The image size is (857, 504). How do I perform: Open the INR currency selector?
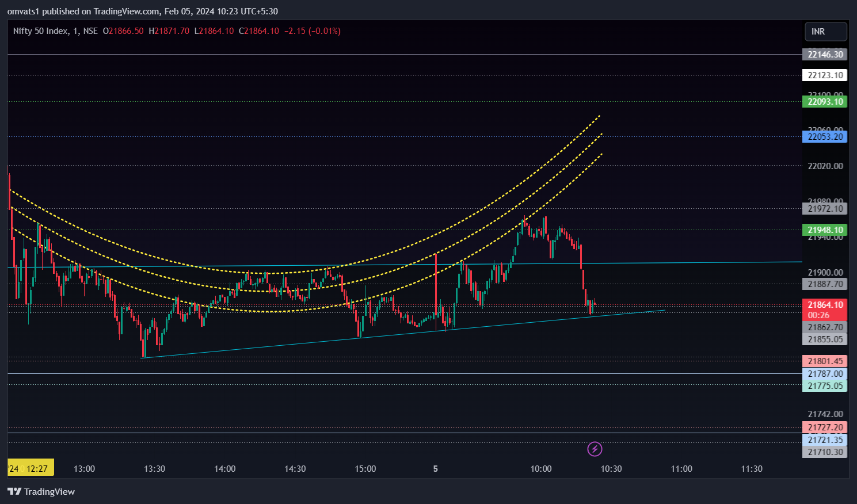click(825, 32)
